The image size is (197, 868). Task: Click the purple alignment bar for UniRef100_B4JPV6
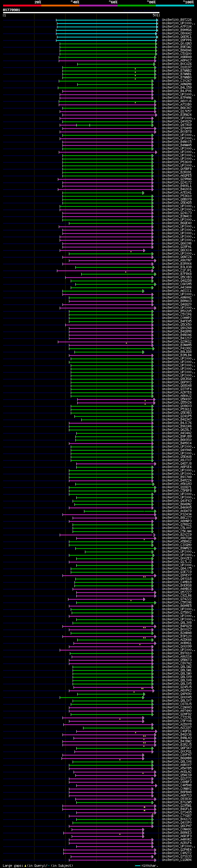[x=107, y=91]
